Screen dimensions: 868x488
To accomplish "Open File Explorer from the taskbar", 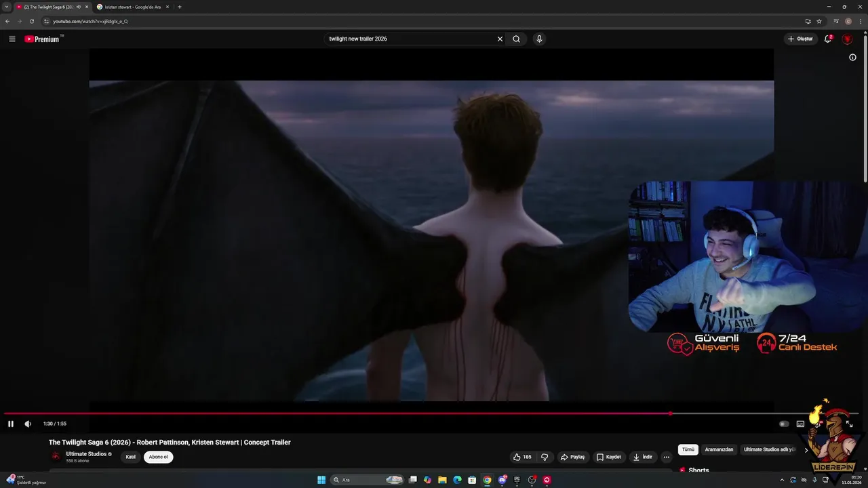I will [x=442, y=480].
